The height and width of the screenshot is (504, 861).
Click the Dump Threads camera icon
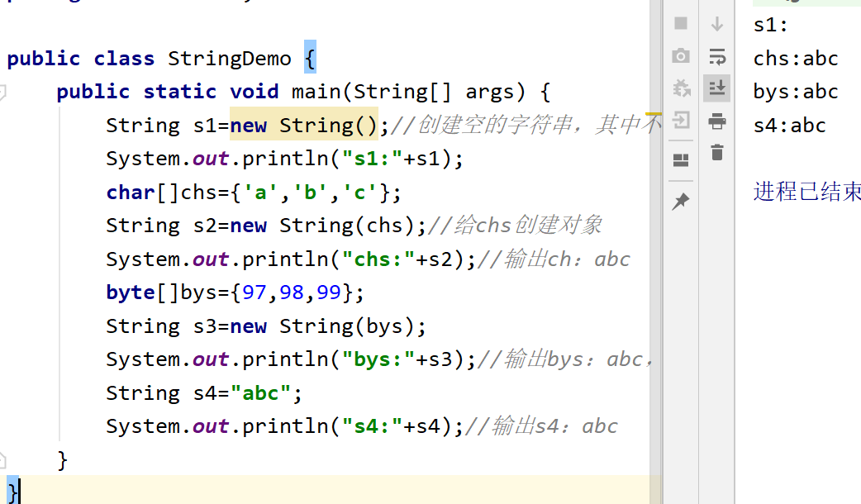[x=680, y=57]
